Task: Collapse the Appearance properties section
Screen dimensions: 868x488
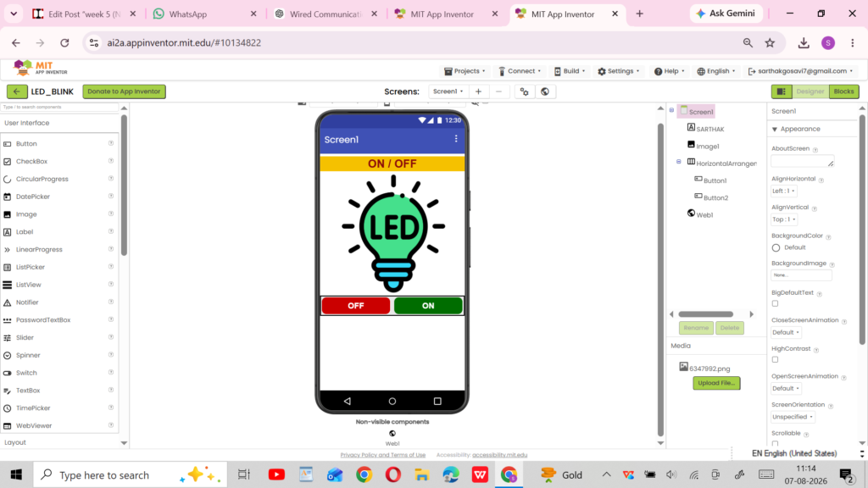Action: click(775, 129)
